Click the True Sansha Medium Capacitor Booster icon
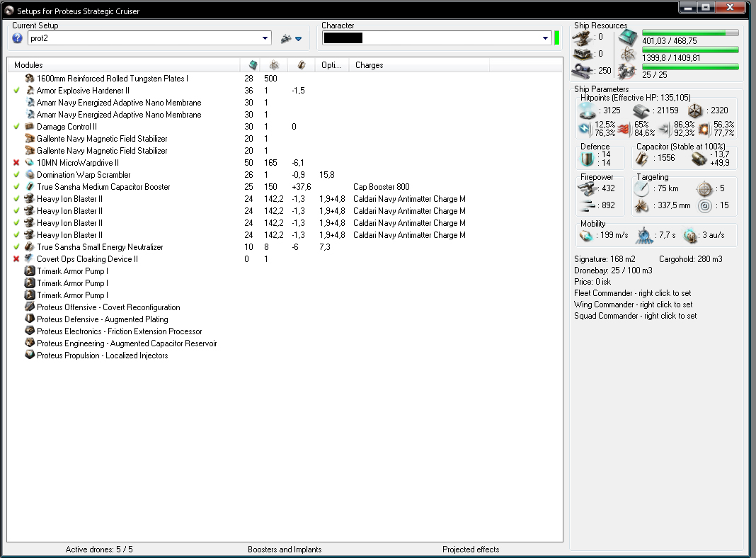The image size is (756, 558). click(x=30, y=187)
